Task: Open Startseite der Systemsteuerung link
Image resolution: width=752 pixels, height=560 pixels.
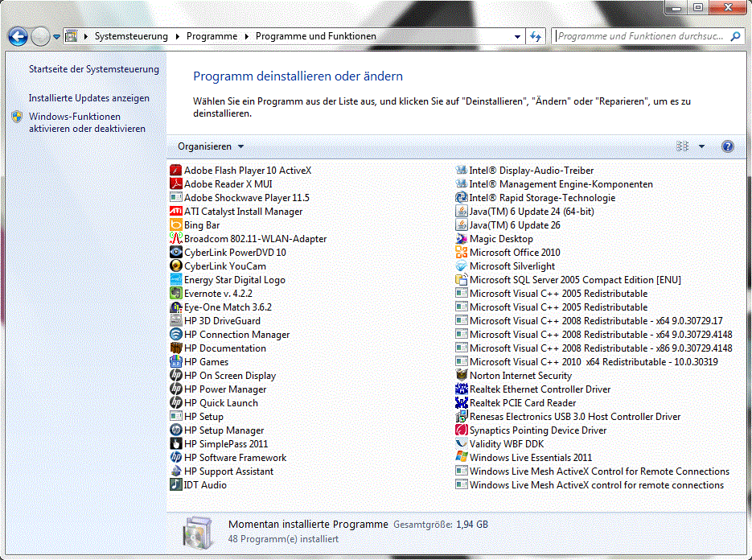Action: click(x=93, y=69)
